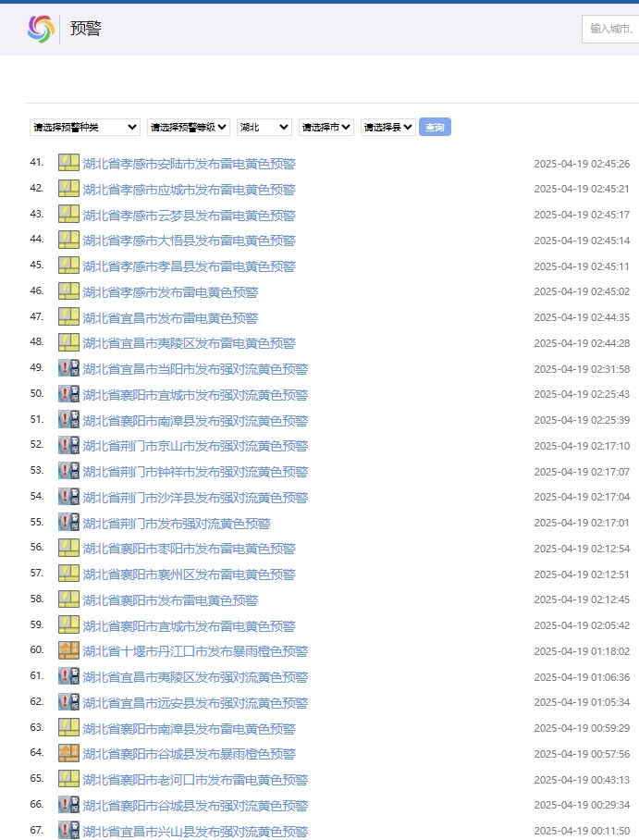Open the 请选择县 county dropdown
The width and height of the screenshot is (639, 840).
[388, 127]
